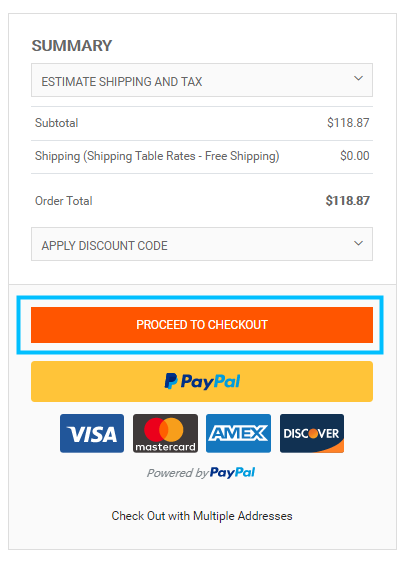Click the Order Total row label
This screenshot has width=409, height=561.
64,201
